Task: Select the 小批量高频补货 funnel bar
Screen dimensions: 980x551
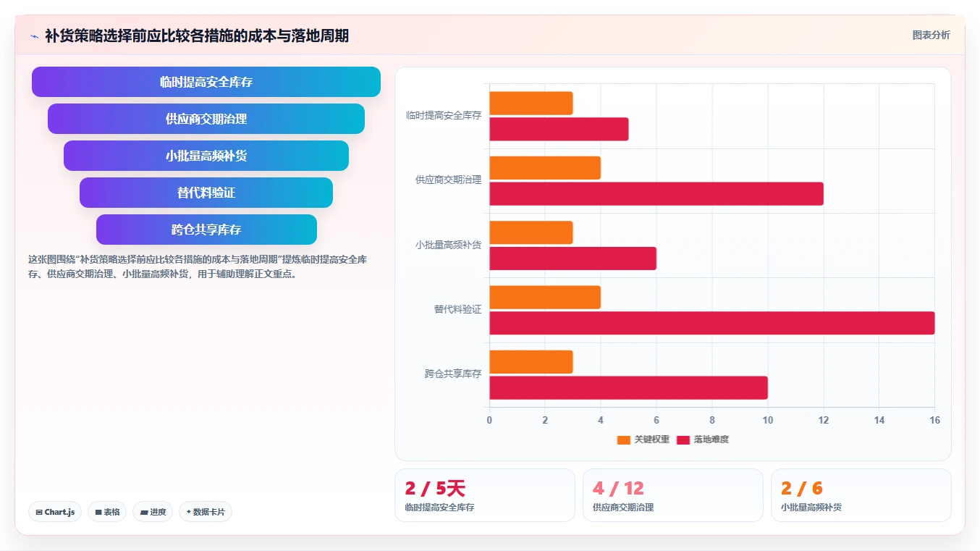Action: point(206,156)
